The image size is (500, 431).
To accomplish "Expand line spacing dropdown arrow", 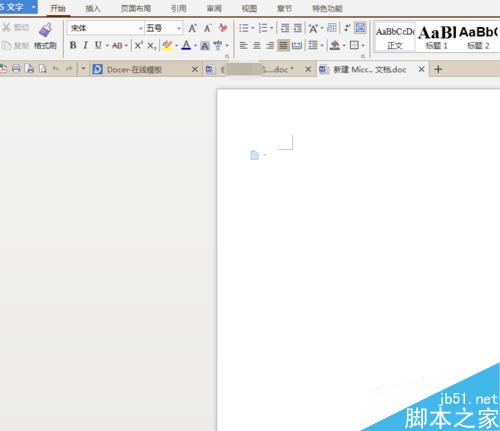I will (x=322, y=45).
